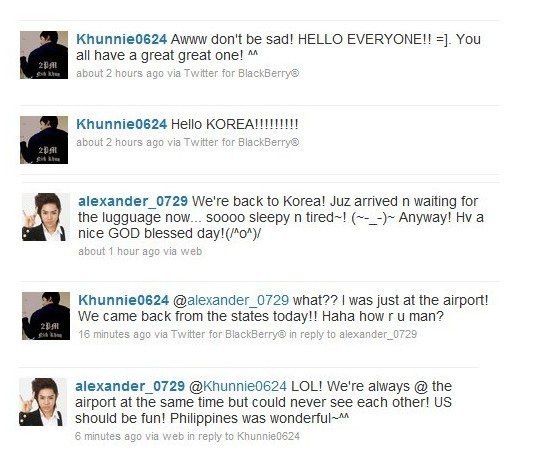The width and height of the screenshot is (551, 474).
Task: Open Khunnie0624 username on Hello KOREA tweet
Action: click(122, 124)
